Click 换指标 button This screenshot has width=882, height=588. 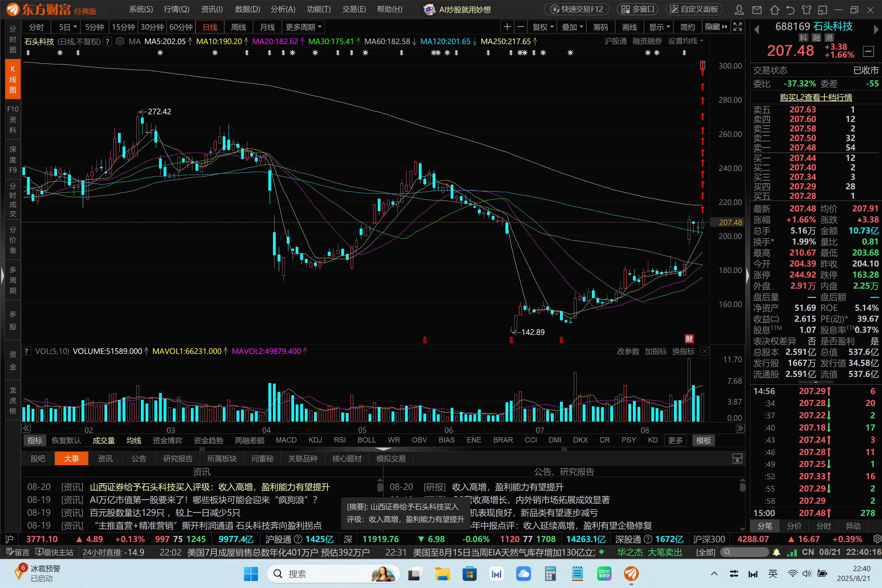[x=683, y=351]
